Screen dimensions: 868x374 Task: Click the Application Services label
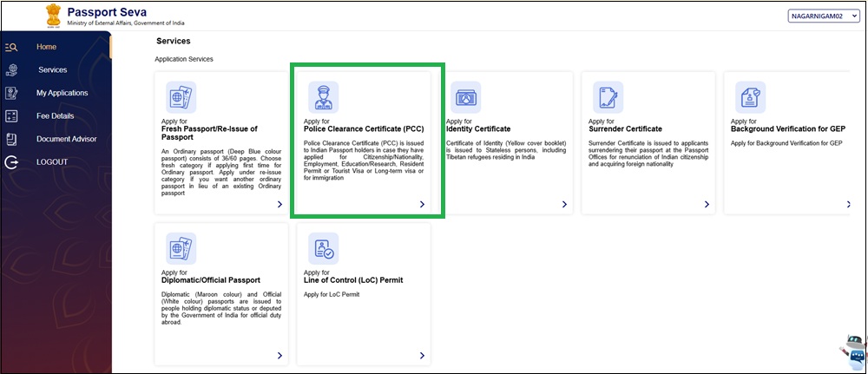tap(184, 59)
